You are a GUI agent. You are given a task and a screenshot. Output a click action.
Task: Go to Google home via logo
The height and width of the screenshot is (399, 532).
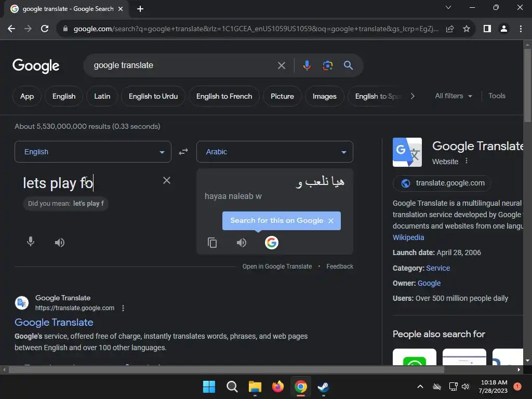click(x=36, y=66)
